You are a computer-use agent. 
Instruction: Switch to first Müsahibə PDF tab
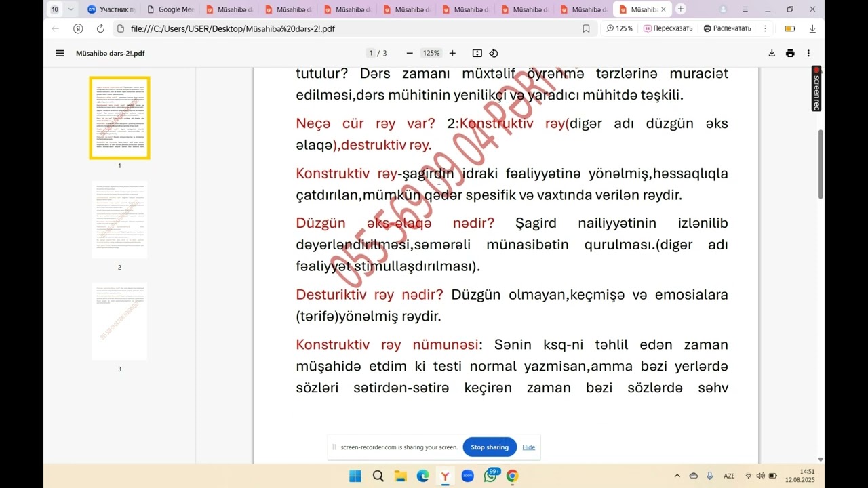point(229,9)
